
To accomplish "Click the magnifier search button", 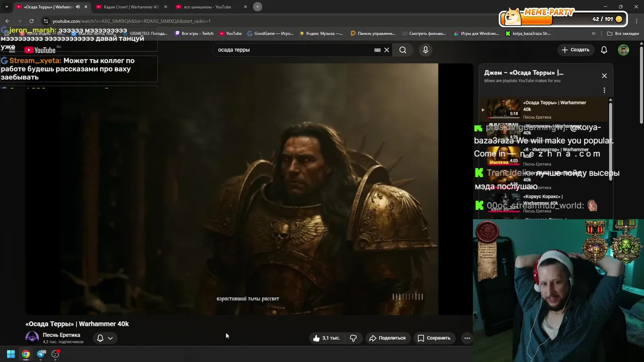I will coord(403,50).
